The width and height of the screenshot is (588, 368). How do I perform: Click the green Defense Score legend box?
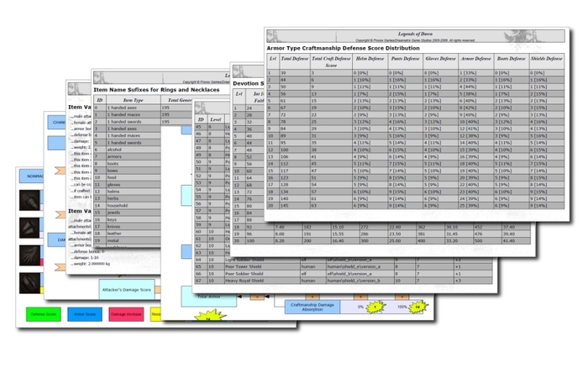44,314
